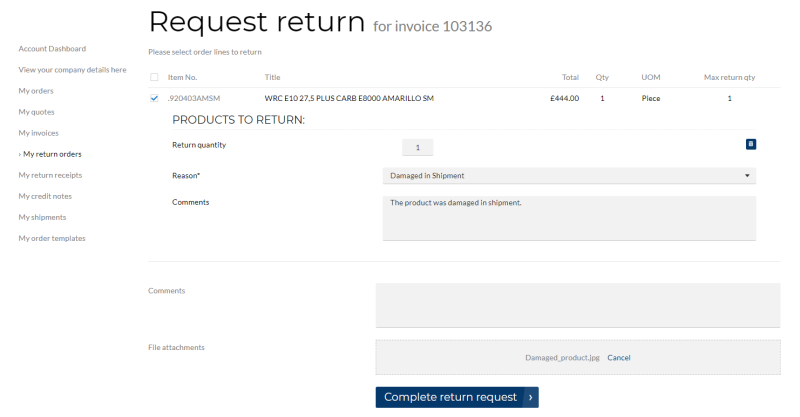Click View your company details here

pos(72,69)
